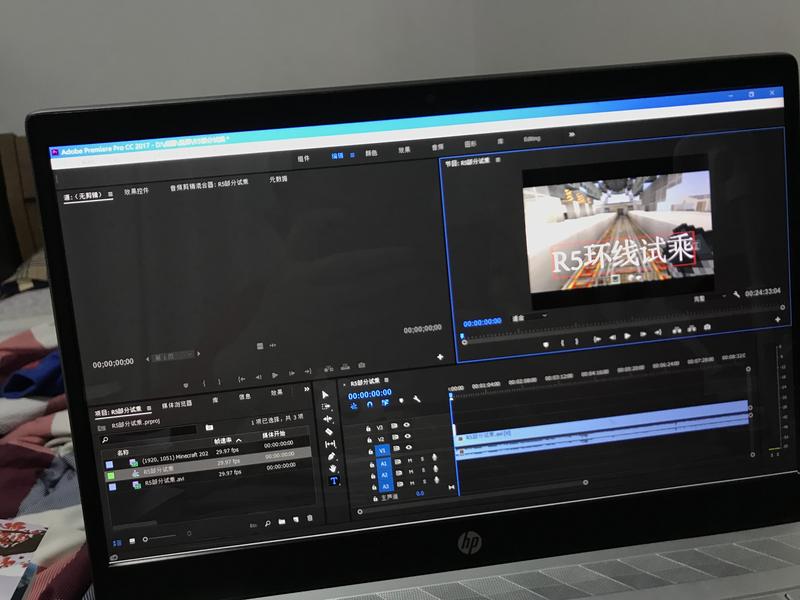Step forward one frame in Program monitor
The width and height of the screenshot is (800, 600).
pyautogui.click(x=643, y=334)
